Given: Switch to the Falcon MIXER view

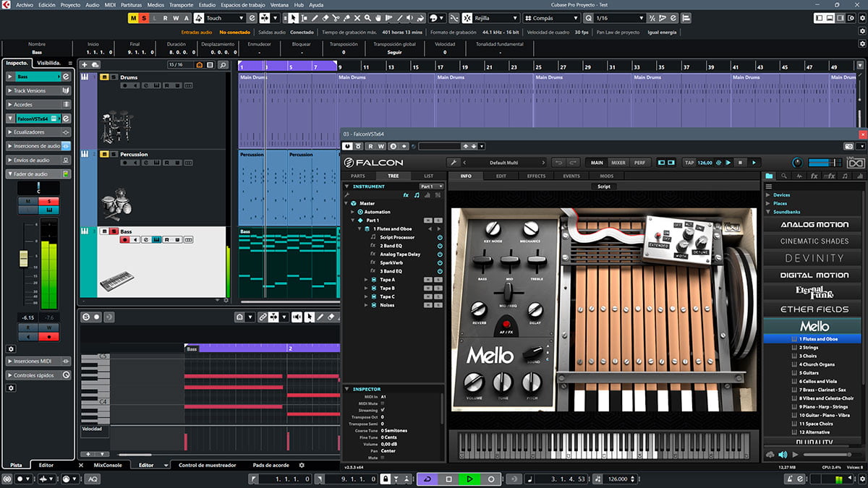Looking at the screenshot, I should pos(618,163).
